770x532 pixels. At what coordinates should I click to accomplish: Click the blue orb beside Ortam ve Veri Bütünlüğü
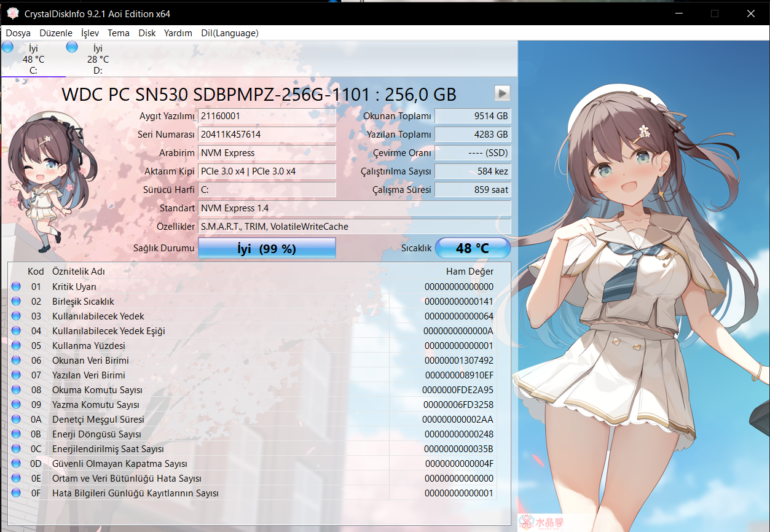click(x=16, y=478)
